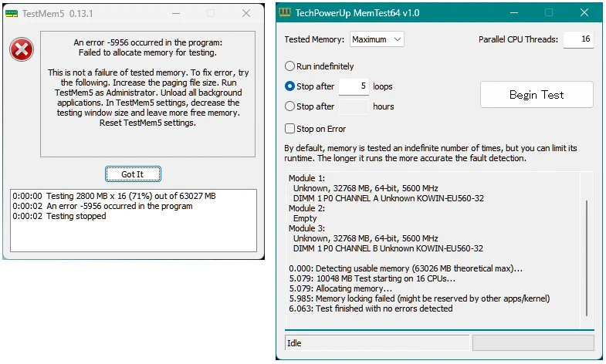
Task: Select the Stop after loops radio option
Action: (289, 86)
